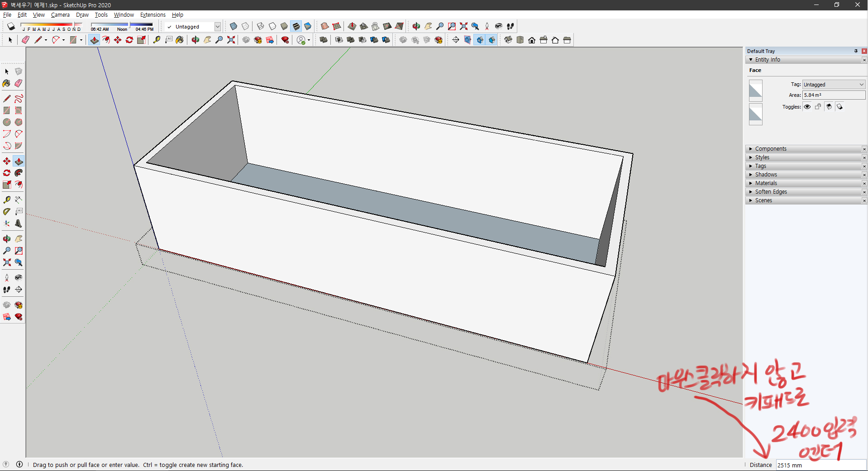The height and width of the screenshot is (471, 868).
Task: Select the Walk footprints tool in left toolbar
Action: tap(6, 289)
